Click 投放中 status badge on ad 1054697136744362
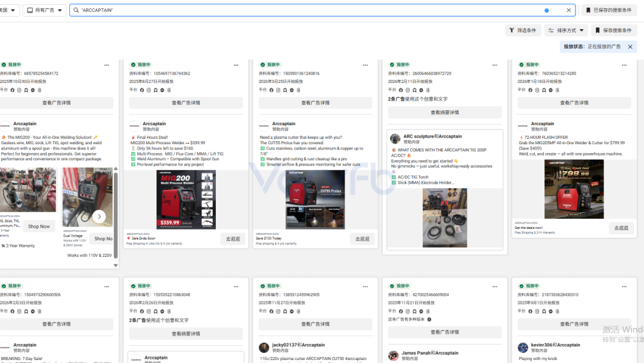Viewport: 644px width, 363px height. pyautogui.click(x=141, y=64)
